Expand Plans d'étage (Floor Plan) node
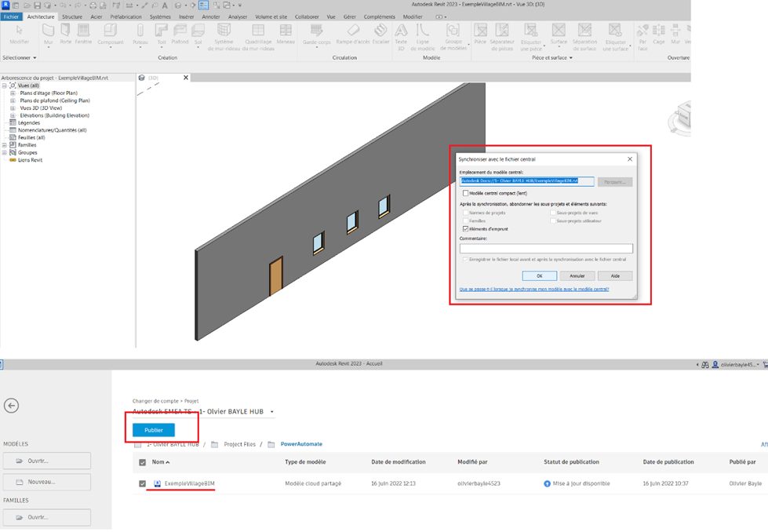 (13, 93)
